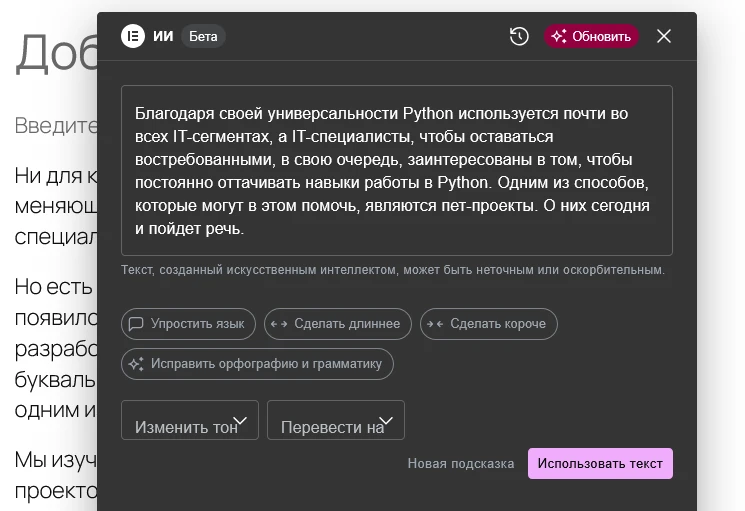Select Упростить язык option

point(188,324)
